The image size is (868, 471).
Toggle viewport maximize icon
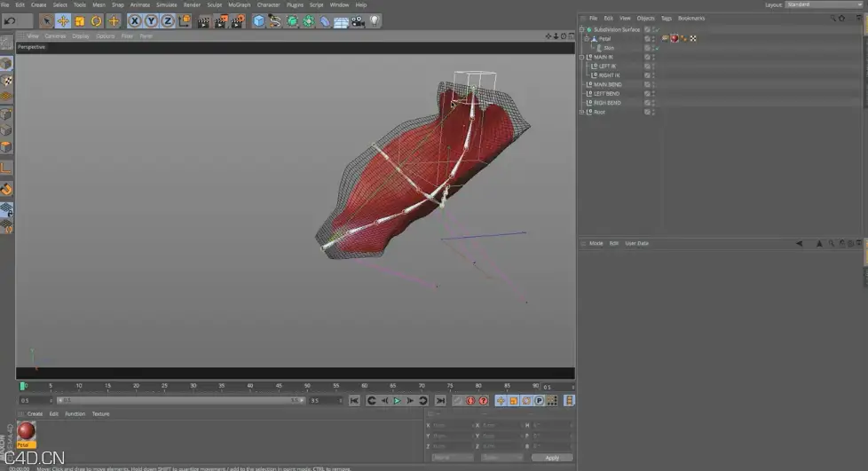coord(572,36)
